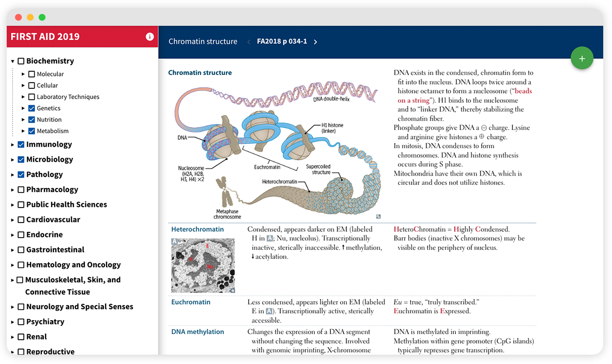Open the heterochromatin EM micrograph image
The height and width of the screenshot is (364, 612).
click(203, 265)
